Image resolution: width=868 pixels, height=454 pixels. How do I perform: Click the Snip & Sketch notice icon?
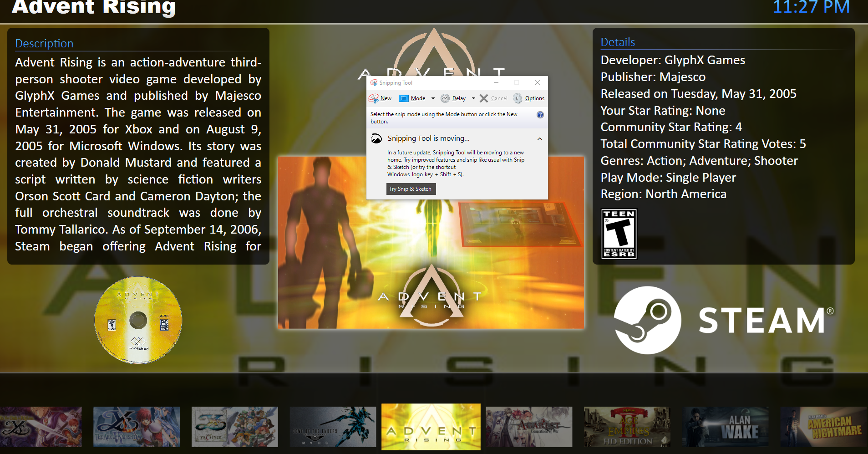tap(376, 139)
